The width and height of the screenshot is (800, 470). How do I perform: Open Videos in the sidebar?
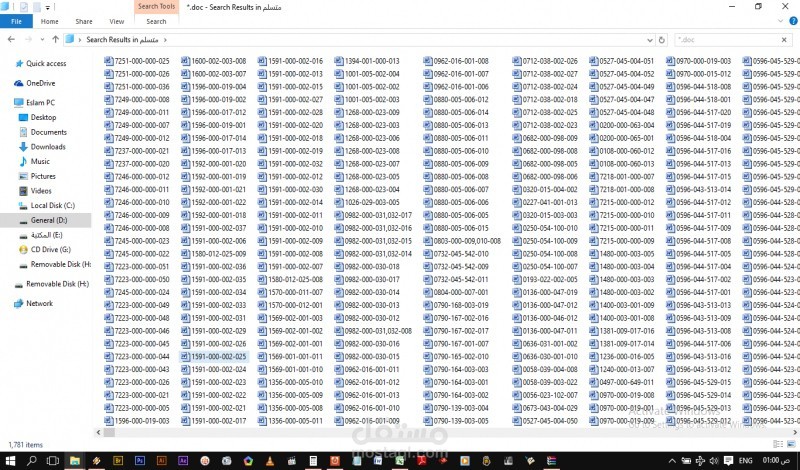click(41, 190)
